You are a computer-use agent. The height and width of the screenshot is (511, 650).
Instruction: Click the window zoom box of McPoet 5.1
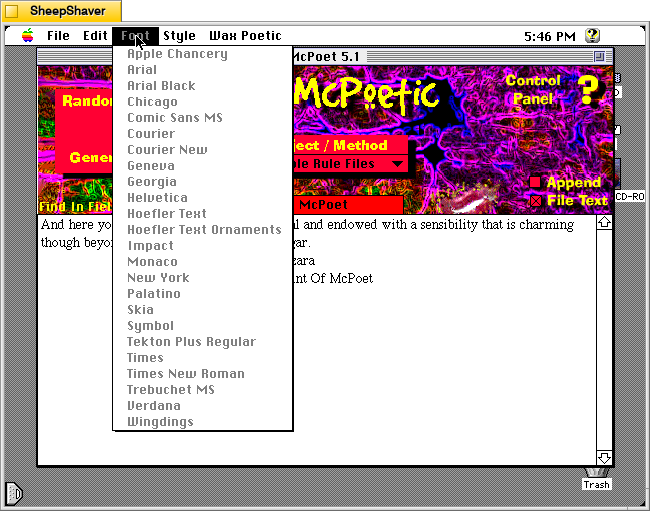click(x=599, y=56)
